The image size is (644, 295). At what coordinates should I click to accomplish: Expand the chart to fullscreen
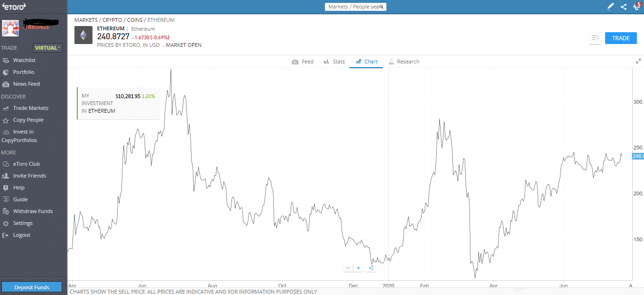click(x=638, y=61)
